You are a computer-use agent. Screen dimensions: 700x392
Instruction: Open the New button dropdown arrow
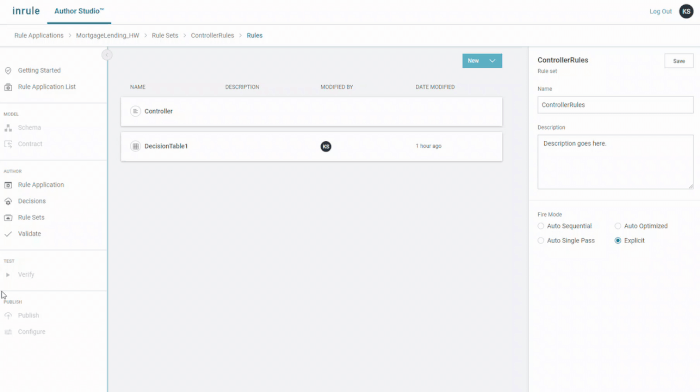(492, 61)
